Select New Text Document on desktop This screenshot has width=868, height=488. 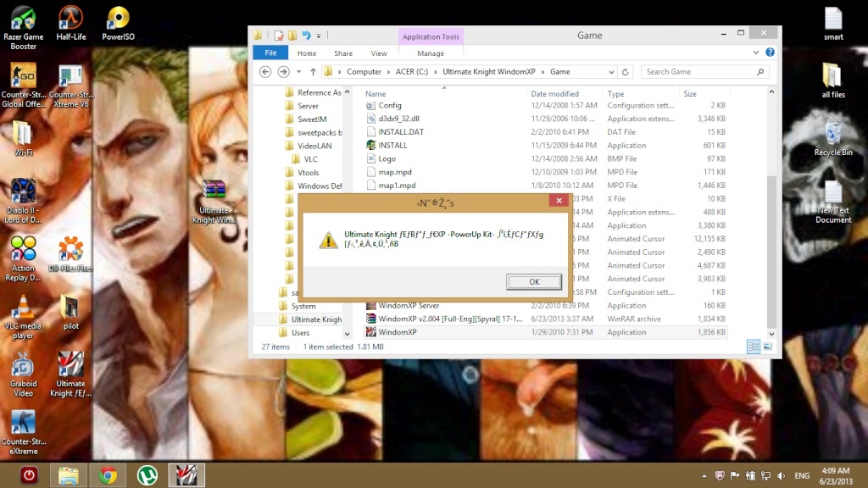click(x=833, y=202)
